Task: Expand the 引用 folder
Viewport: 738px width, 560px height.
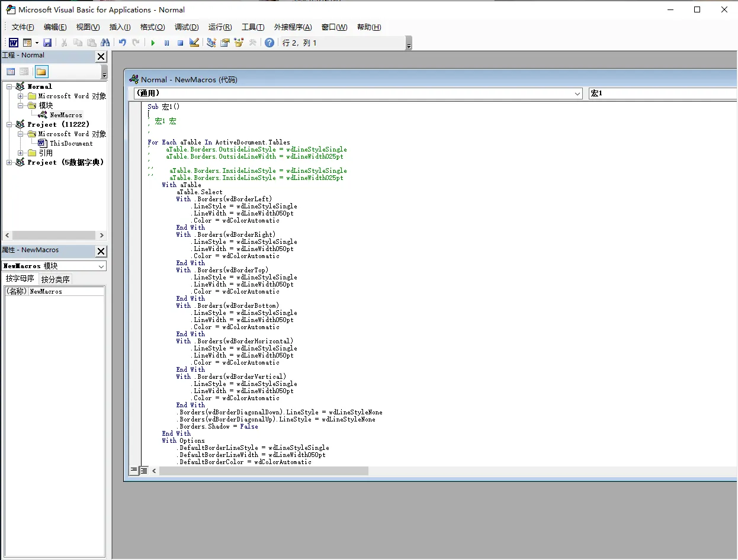Action: point(20,153)
